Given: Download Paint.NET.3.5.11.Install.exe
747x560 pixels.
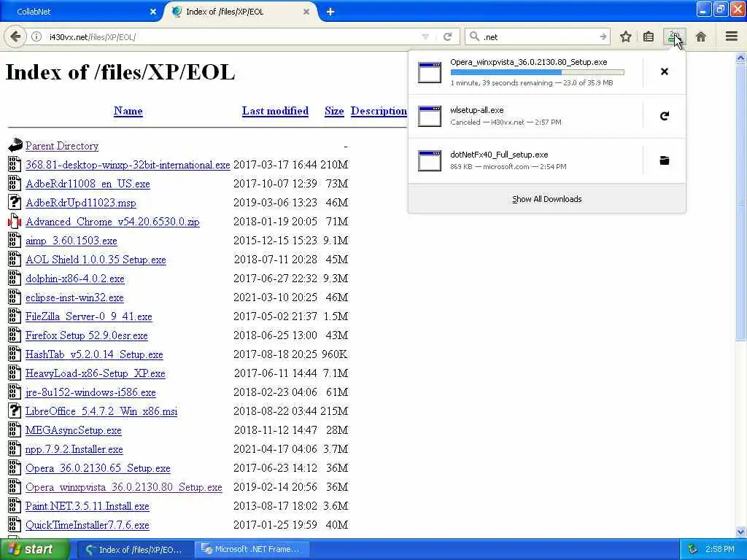Looking at the screenshot, I should (x=88, y=506).
